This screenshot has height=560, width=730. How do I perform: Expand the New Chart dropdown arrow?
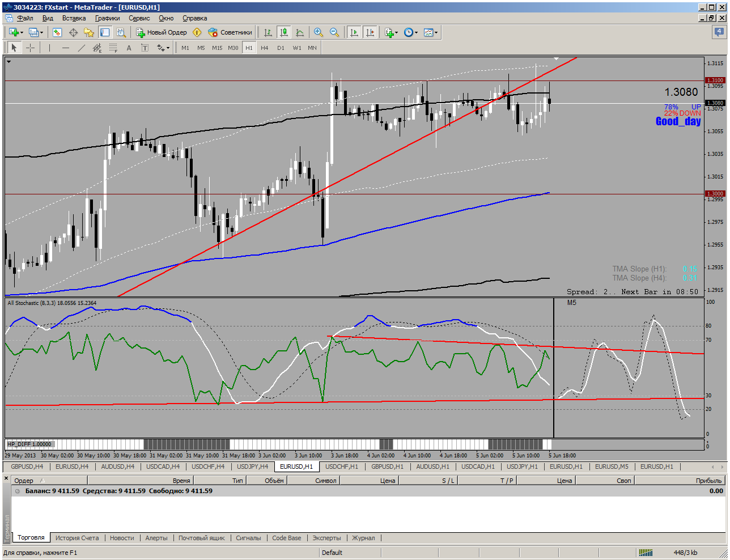pos(22,32)
